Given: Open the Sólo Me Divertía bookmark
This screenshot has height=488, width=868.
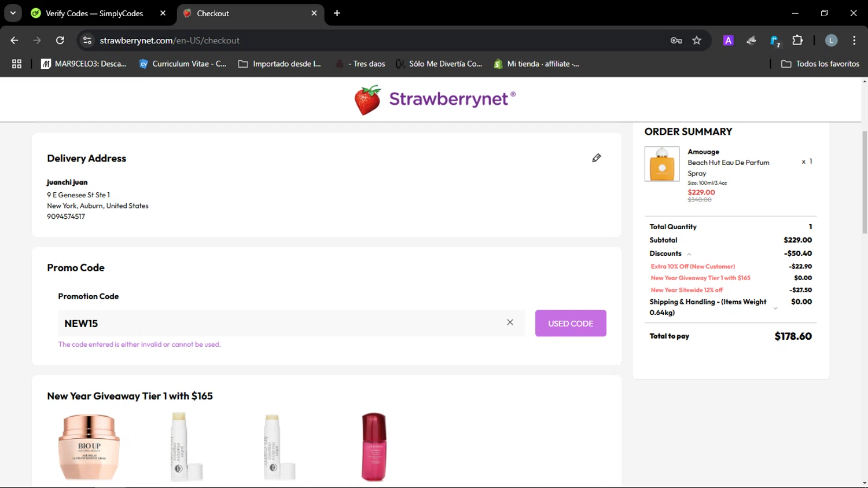Looking at the screenshot, I should (x=439, y=64).
